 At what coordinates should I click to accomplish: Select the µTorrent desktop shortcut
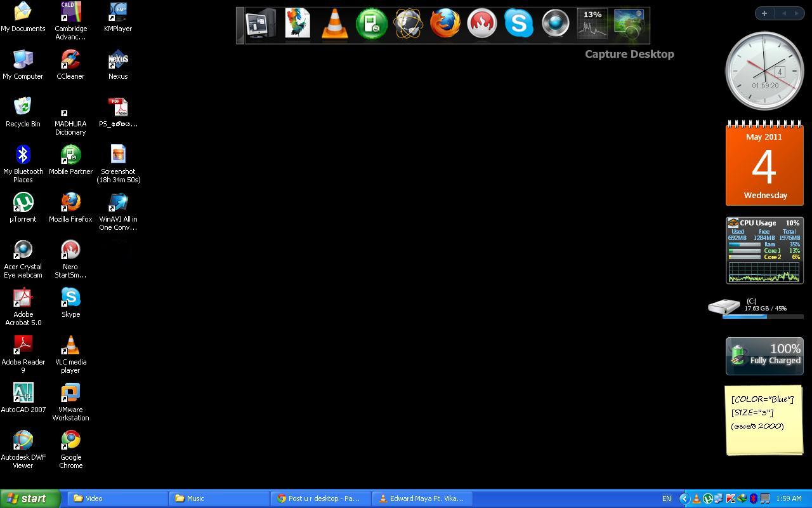[x=23, y=208]
